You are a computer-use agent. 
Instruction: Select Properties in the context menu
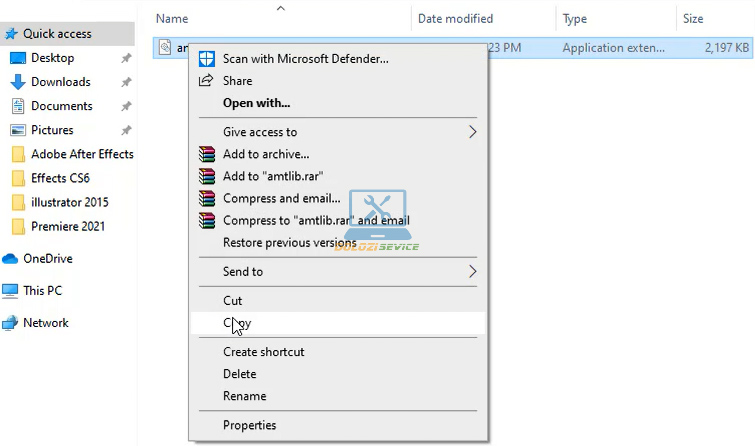coord(249,425)
